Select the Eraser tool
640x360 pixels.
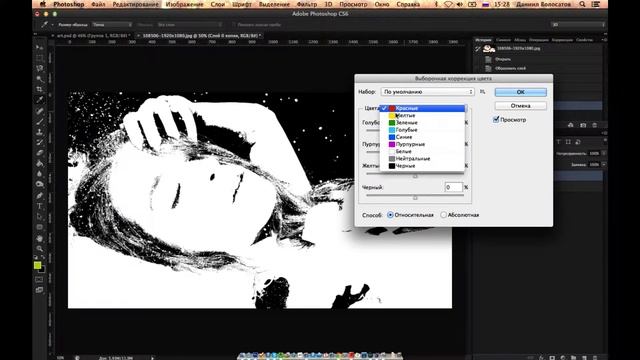40,153
